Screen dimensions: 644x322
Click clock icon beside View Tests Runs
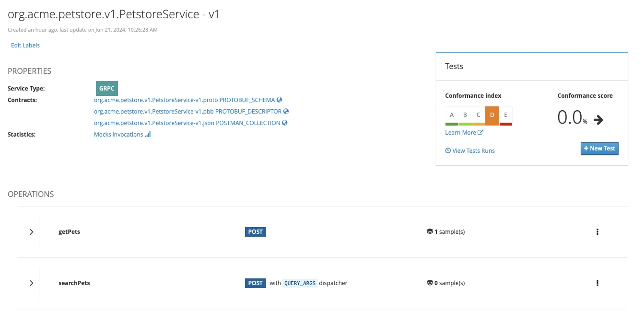tap(448, 150)
